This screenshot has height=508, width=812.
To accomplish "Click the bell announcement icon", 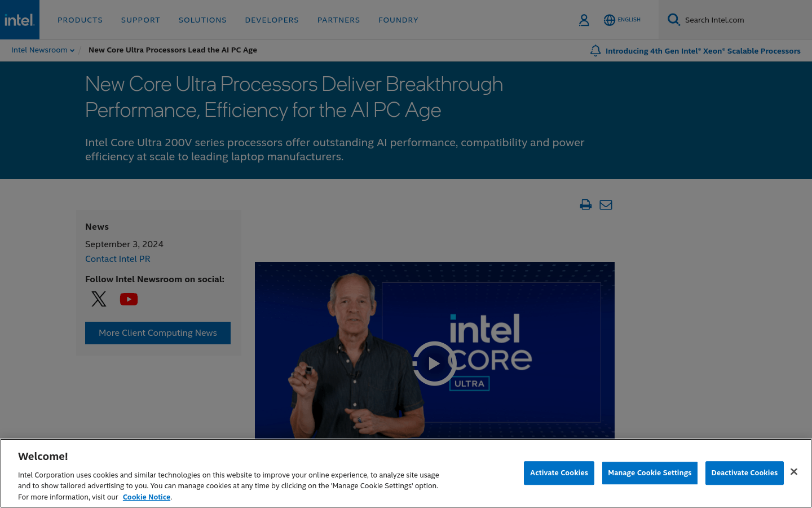I will (x=595, y=50).
